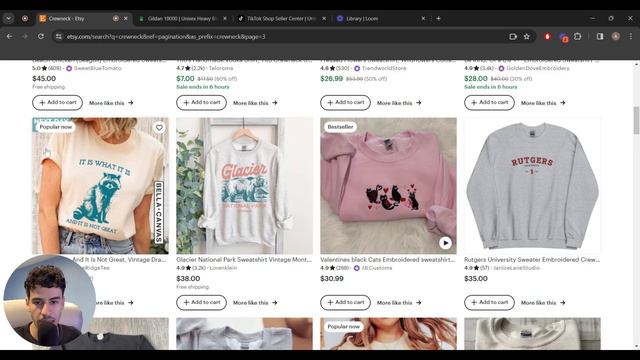Click the Bestseller badge on cats sweatshirt
The height and width of the screenshot is (360, 640).
point(340,127)
